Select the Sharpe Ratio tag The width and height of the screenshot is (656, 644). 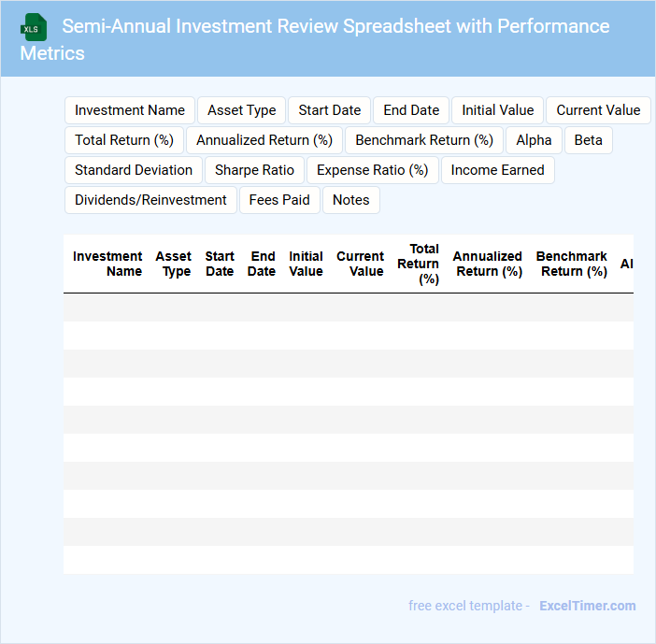tap(254, 170)
